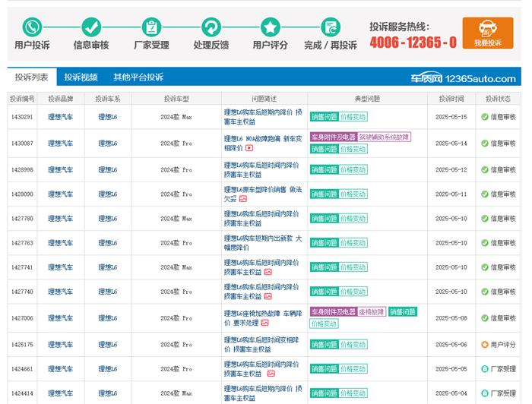Viewport: 532px width, 404px height.
Task: Open brand link 理想汽车 in row 1430291
Action: [x=60, y=117]
